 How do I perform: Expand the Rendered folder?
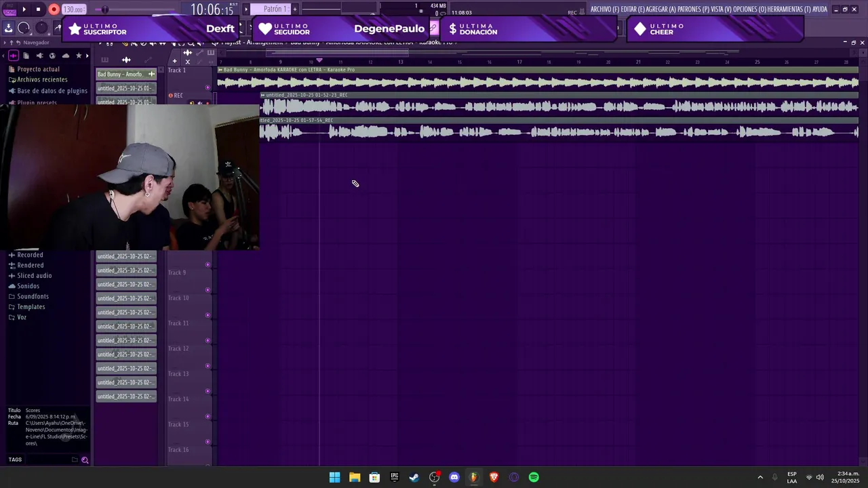(26, 265)
